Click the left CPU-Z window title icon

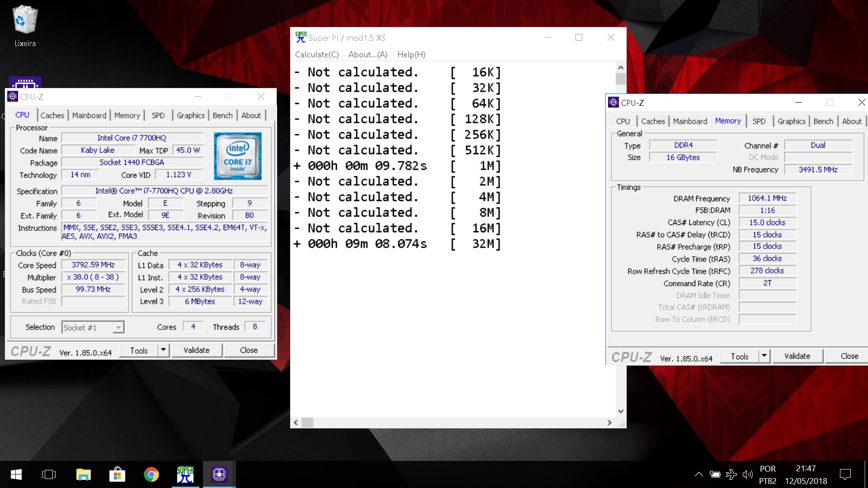(13, 97)
